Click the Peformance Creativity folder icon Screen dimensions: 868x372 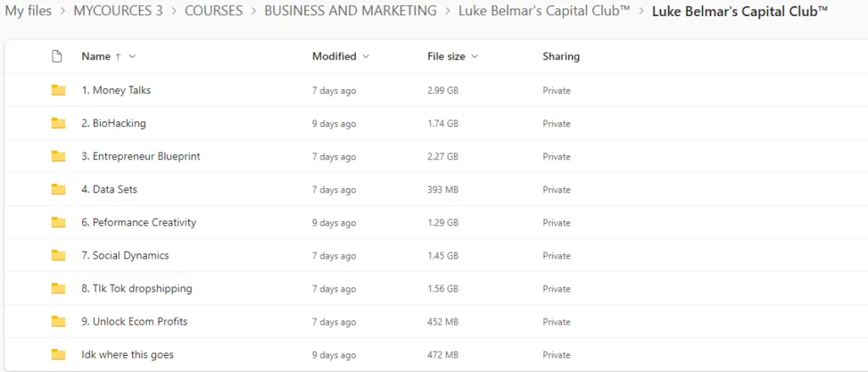coord(58,223)
